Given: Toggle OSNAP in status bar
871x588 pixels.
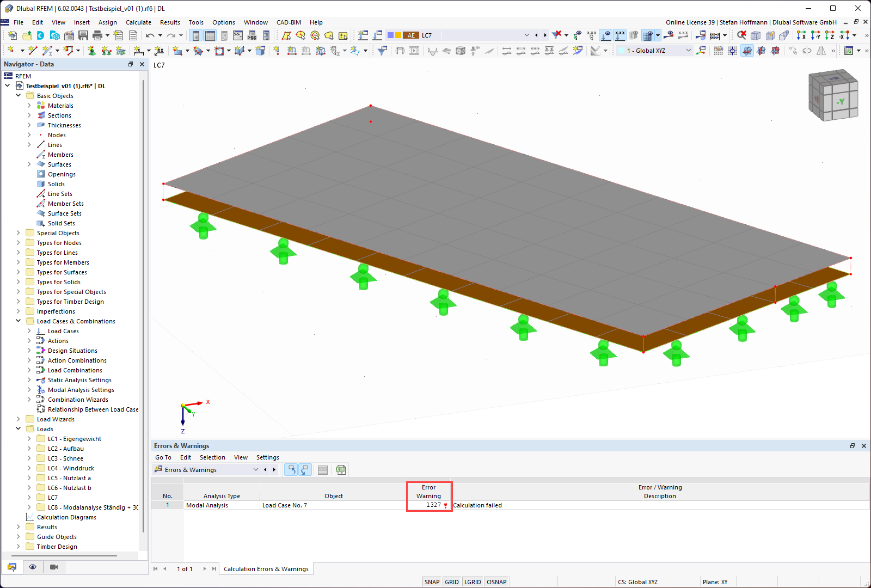Looking at the screenshot, I should [x=496, y=582].
